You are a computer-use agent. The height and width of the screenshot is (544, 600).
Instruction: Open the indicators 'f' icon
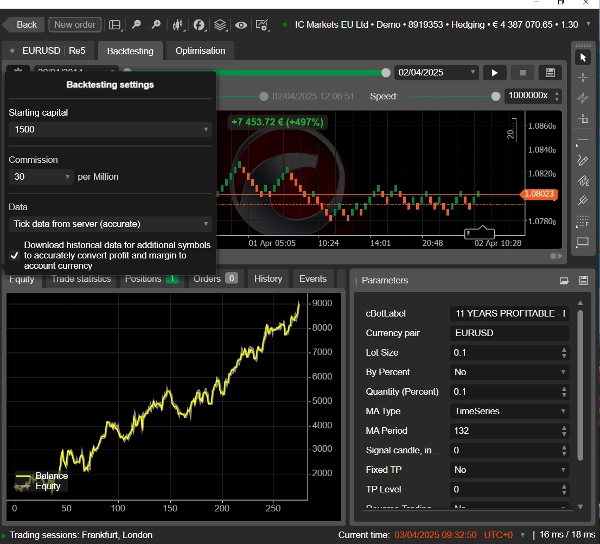(199, 25)
